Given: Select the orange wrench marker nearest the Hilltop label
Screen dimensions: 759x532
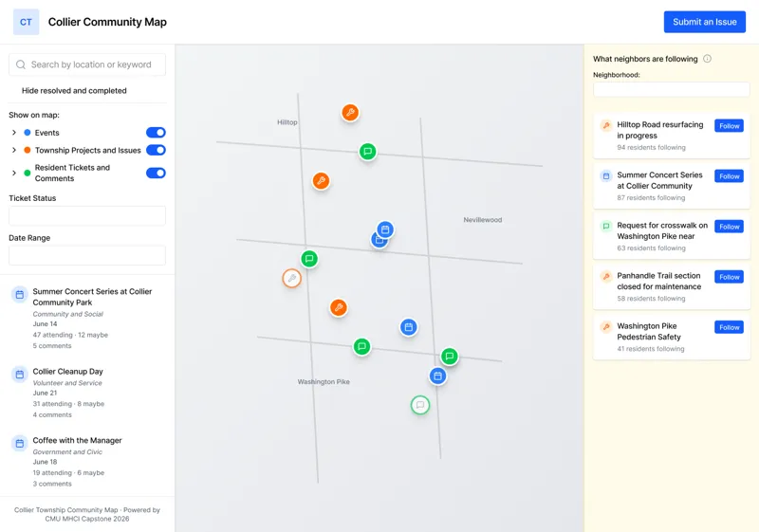Looking at the screenshot, I should [x=350, y=113].
